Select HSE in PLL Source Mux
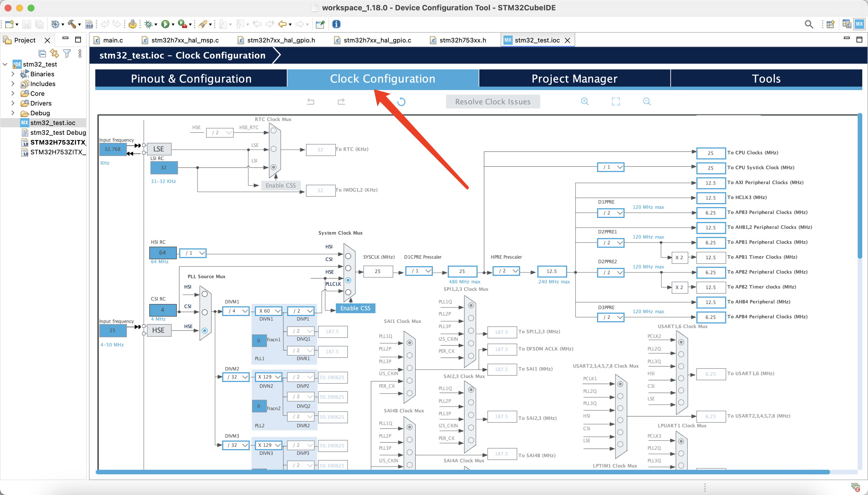The height and width of the screenshot is (495, 868). pos(204,330)
